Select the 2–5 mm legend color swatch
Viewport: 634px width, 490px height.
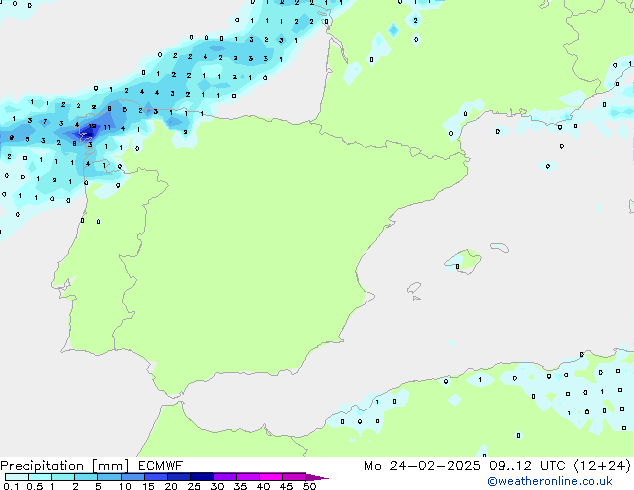click(x=86, y=477)
